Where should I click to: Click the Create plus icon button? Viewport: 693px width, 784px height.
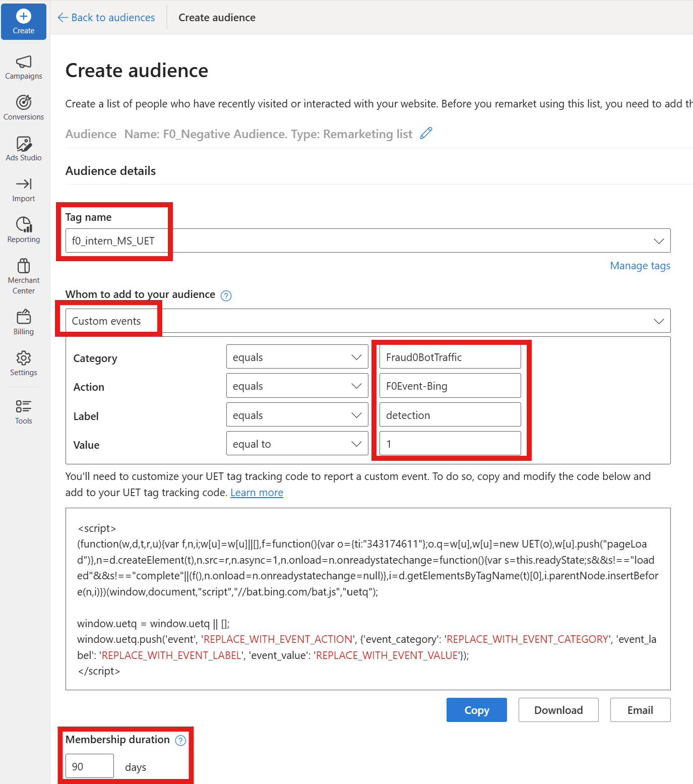pyautogui.click(x=24, y=22)
